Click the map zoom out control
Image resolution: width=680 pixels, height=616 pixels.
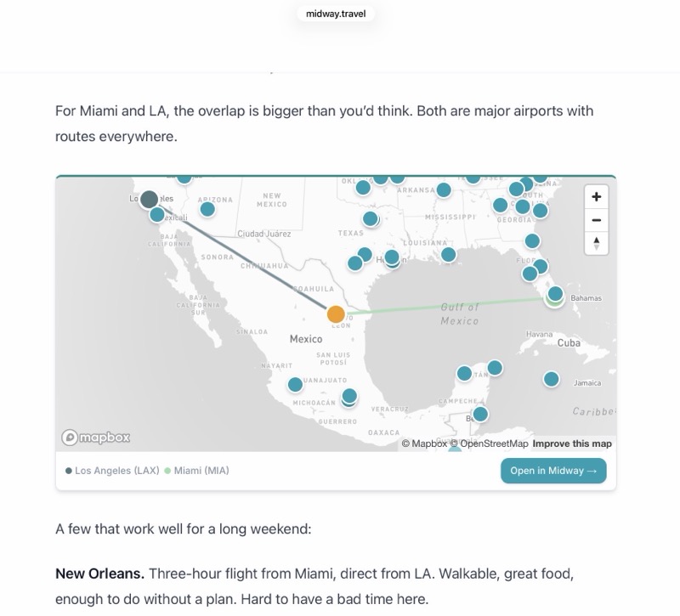tap(595, 220)
